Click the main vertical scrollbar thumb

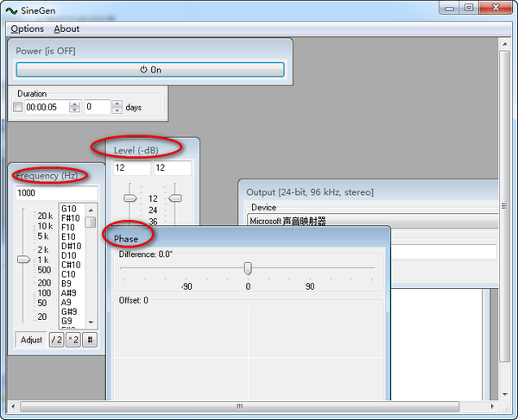[x=504, y=206]
